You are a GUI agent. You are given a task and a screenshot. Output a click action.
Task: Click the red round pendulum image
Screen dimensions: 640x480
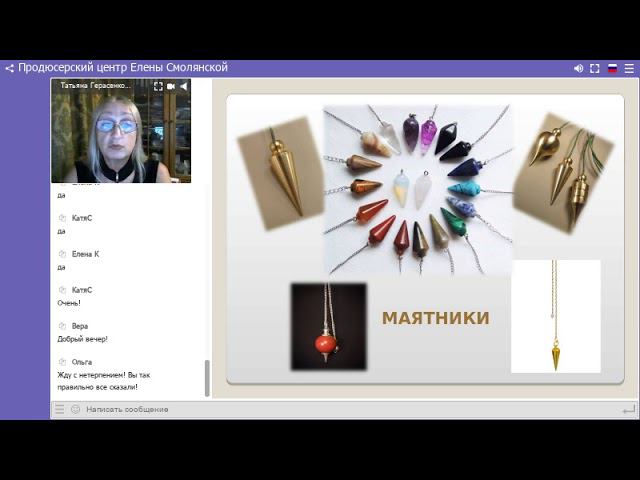(329, 327)
